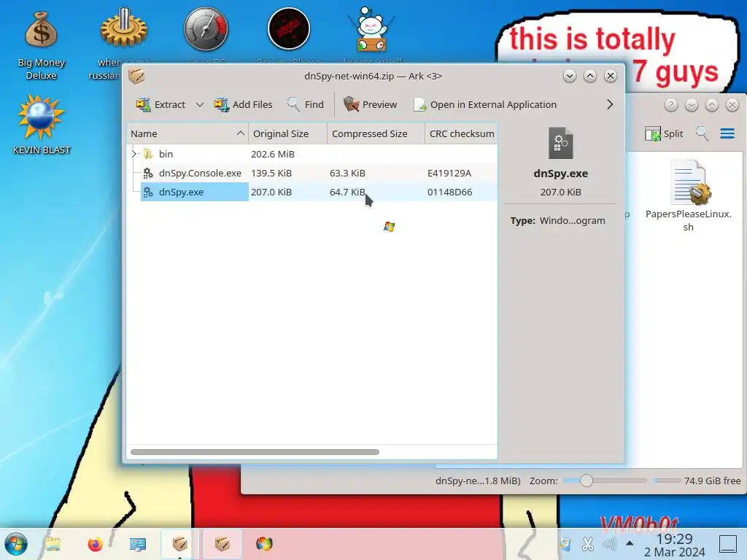Image resolution: width=747 pixels, height=560 pixels.
Task: Click the Ark window title icon
Action: tap(136, 76)
